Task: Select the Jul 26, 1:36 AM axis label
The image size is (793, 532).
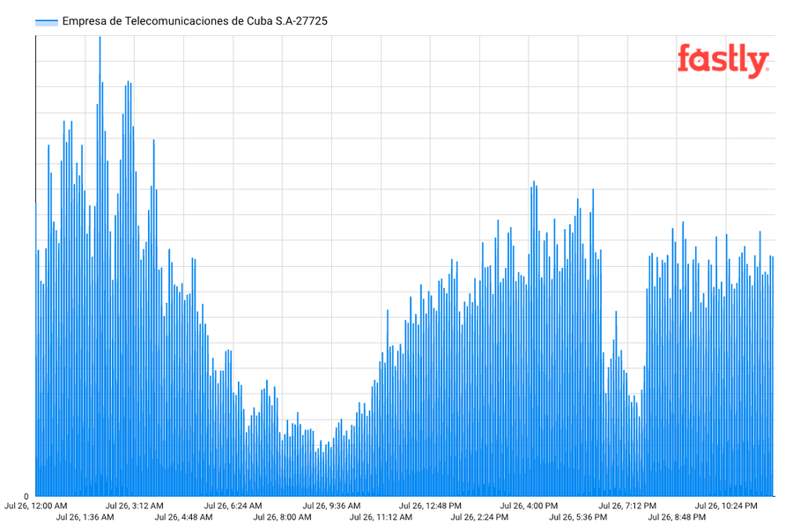Action: (x=85, y=517)
